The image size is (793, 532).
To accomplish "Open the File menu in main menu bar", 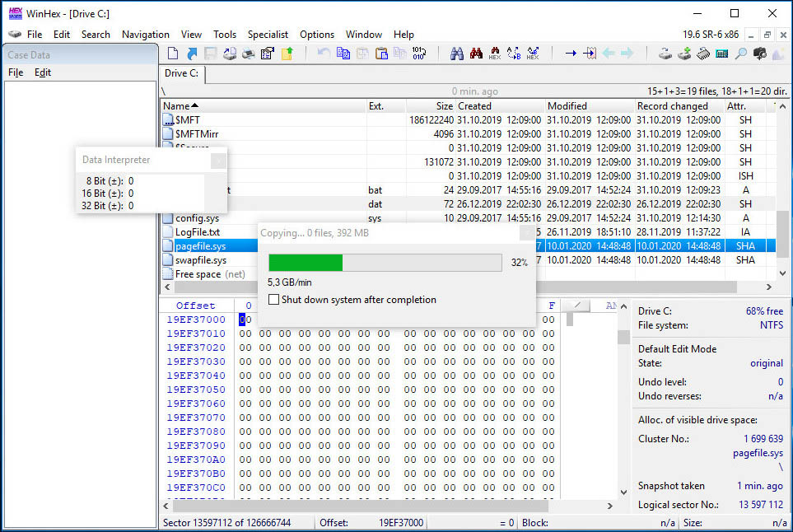I will pos(35,35).
